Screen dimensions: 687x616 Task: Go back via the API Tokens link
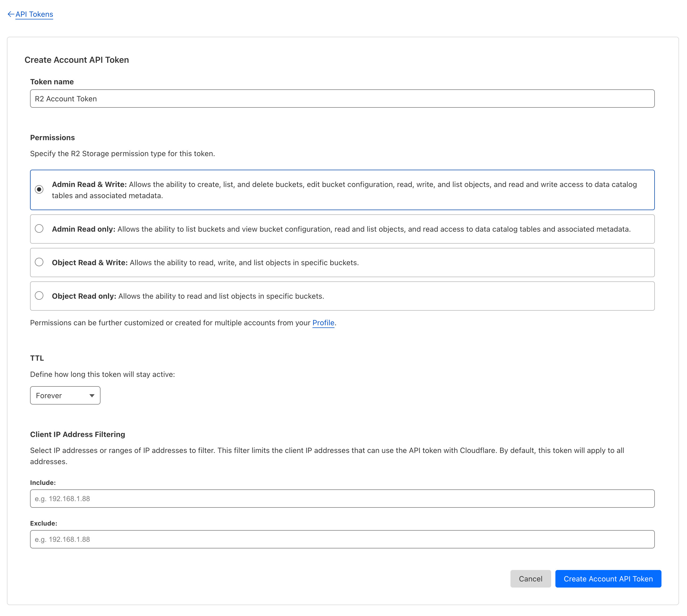[x=34, y=14]
